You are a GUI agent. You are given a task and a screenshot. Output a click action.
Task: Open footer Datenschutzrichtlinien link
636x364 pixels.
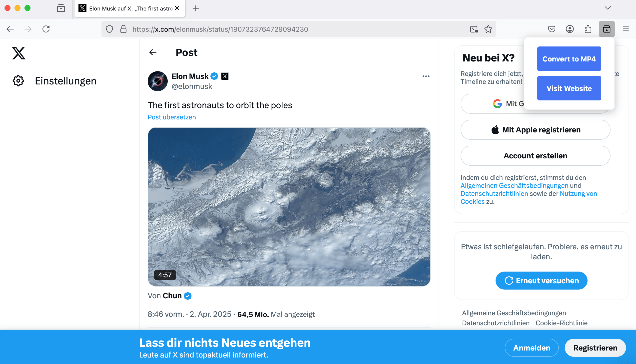click(x=496, y=323)
